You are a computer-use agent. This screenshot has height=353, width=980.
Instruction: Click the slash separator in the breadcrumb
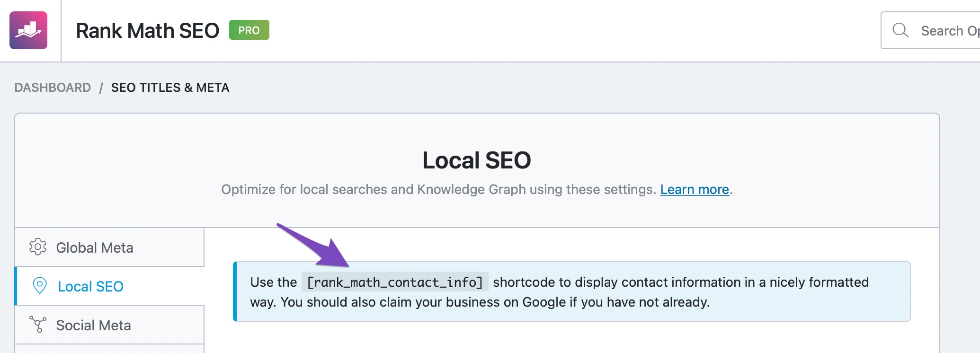[101, 88]
